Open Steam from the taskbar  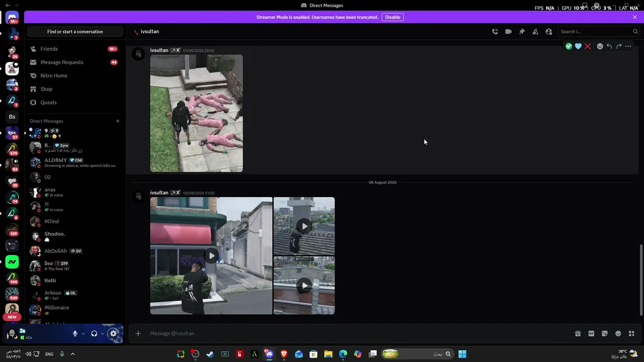pos(210,354)
